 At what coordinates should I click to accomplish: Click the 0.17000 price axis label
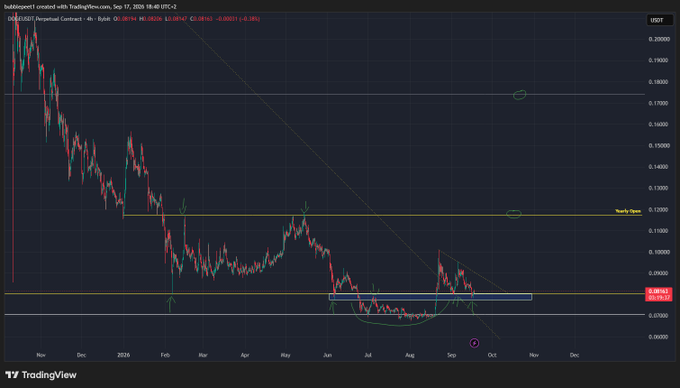(659, 103)
